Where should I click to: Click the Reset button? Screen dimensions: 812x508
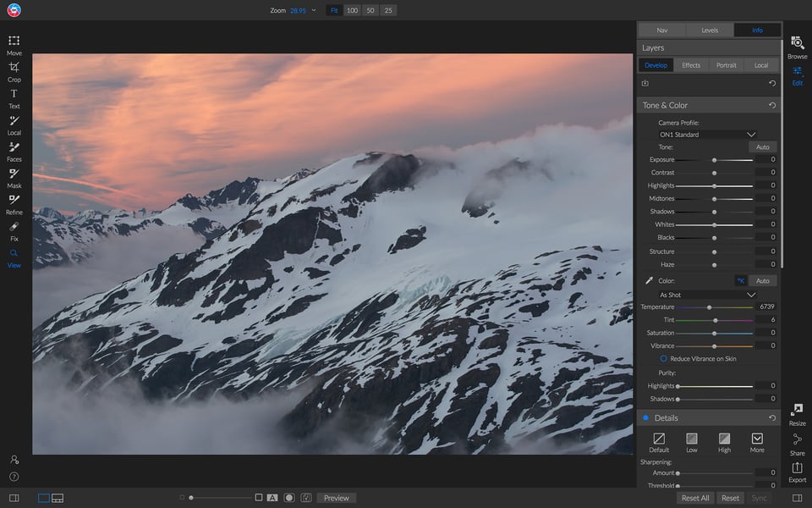click(x=730, y=498)
